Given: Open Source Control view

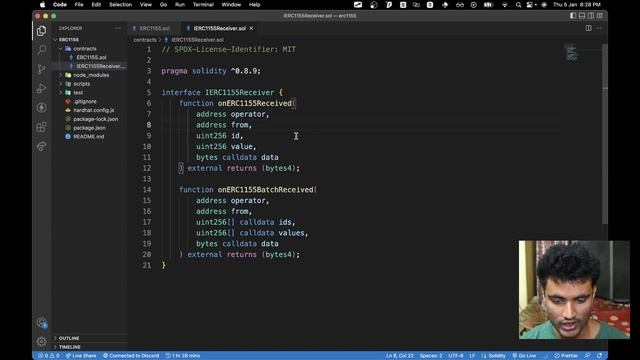Looking at the screenshot, I should coord(41,69).
